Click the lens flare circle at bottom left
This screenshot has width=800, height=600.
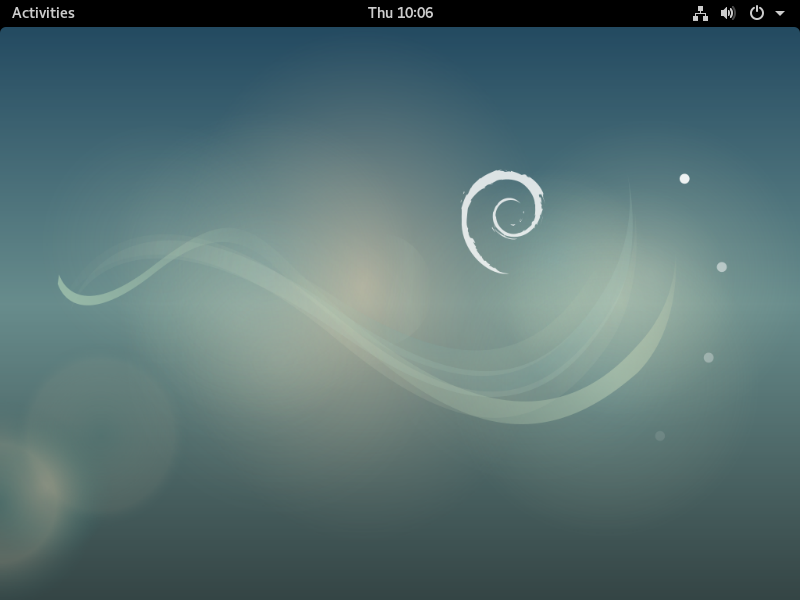click(100, 430)
